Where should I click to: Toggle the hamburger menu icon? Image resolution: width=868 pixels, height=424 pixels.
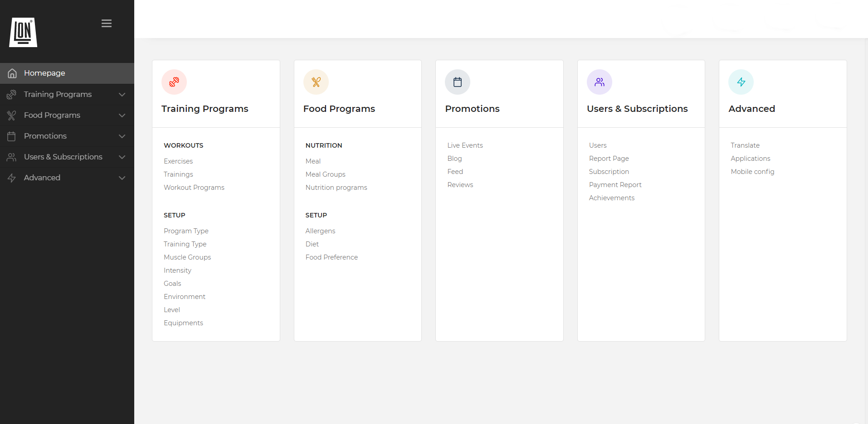click(107, 24)
